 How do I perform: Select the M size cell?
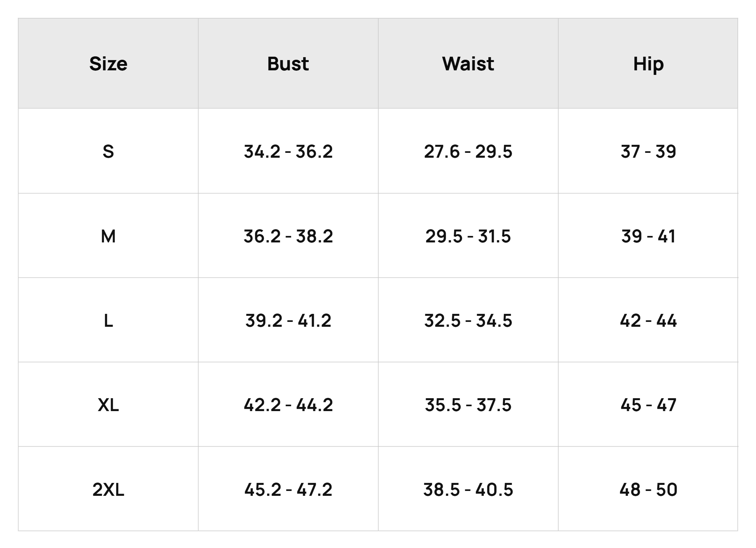[x=108, y=236]
